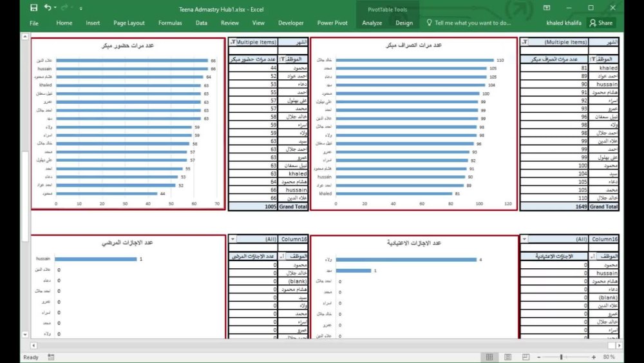The width and height of the screenshot is (644, 363).
Task: Click the lightbulb Tell me icon
Action: coord(429,23)
